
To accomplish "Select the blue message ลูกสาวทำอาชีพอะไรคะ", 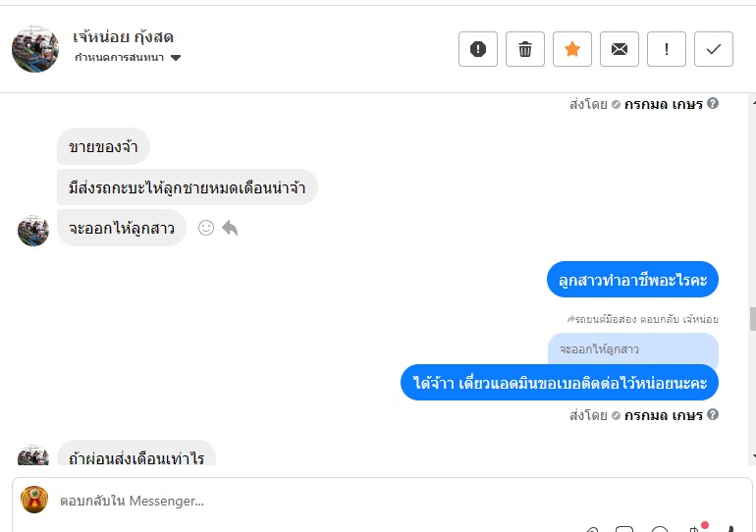I will pos(632,280).
